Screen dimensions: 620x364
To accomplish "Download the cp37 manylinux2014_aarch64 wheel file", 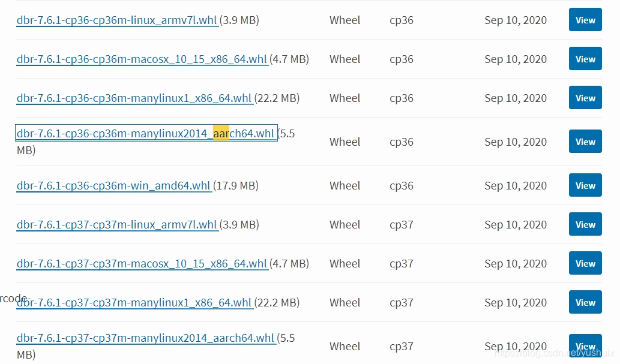I will [x=146, y=338].
